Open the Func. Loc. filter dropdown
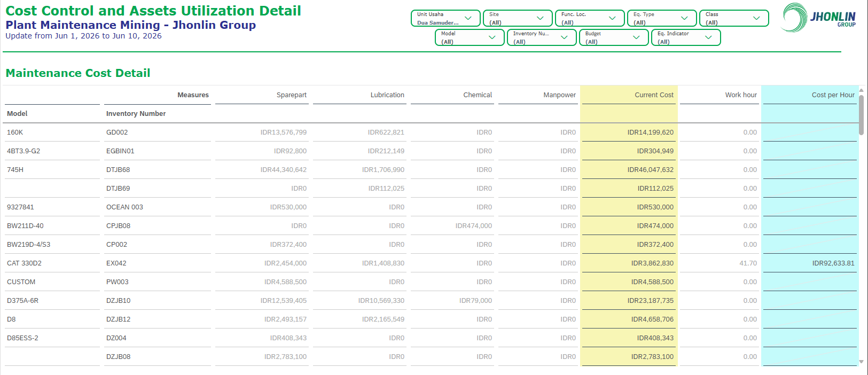Screen dimensions: 868x375 [x=590, y=18]
